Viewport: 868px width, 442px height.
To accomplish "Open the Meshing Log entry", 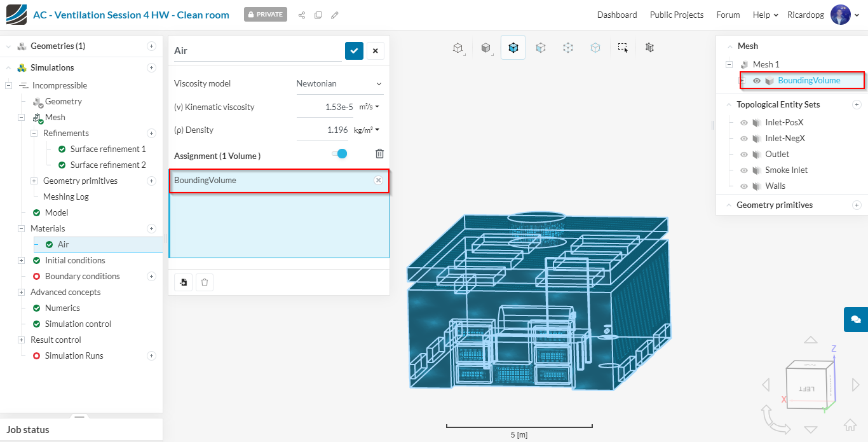I will [x=65, y=197].
